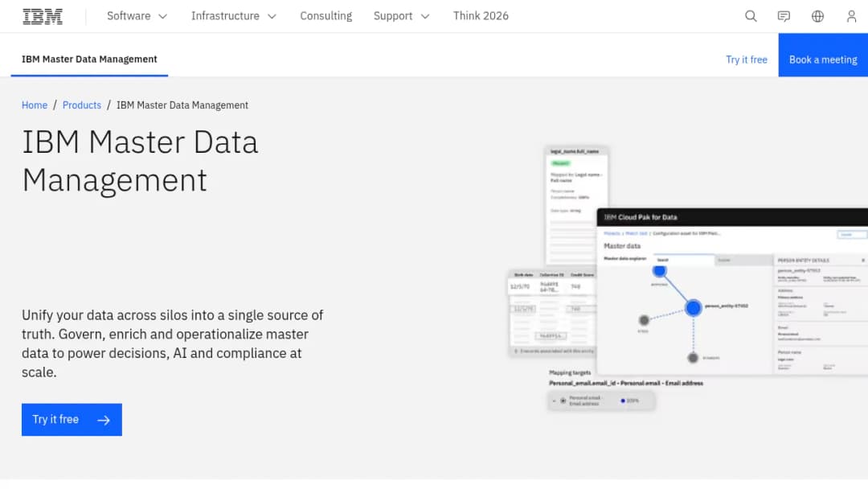Image resolution: width=868 pixels, height=489 pixels.
Task: Open the search icon in header
Action: click(751, 16)
